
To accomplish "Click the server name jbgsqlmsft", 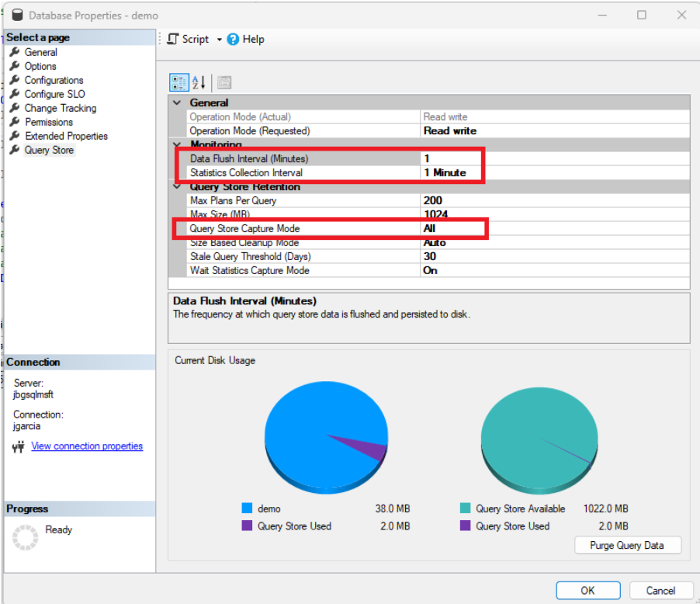I will click(33, 394).
